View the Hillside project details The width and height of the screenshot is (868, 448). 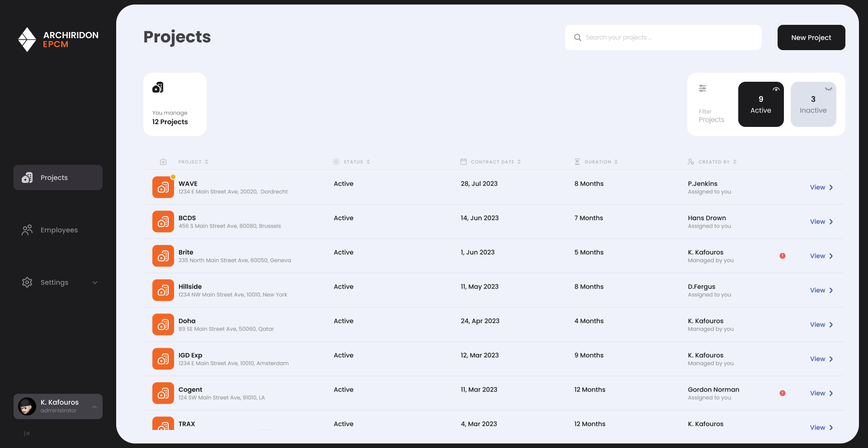821,290
